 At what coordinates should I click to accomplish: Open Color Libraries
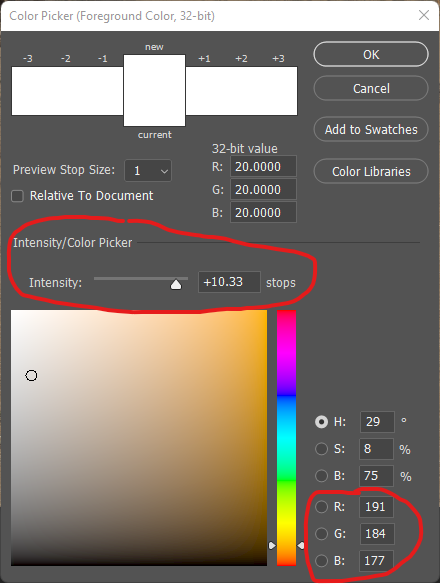pos(371,171)
